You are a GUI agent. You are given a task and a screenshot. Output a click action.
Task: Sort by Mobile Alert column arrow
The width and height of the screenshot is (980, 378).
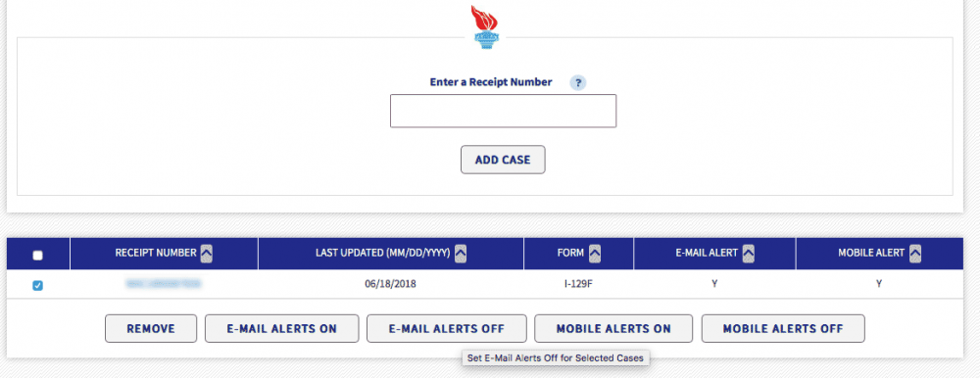(x=915, y=254)
